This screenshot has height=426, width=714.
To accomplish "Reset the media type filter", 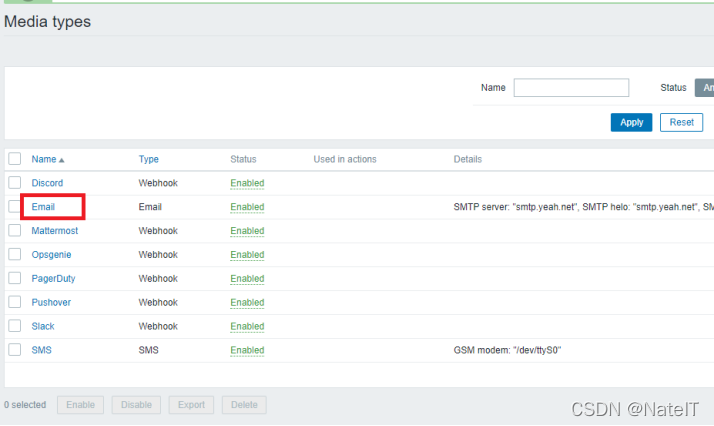I will pyautogui.click(x=681, y=122).
